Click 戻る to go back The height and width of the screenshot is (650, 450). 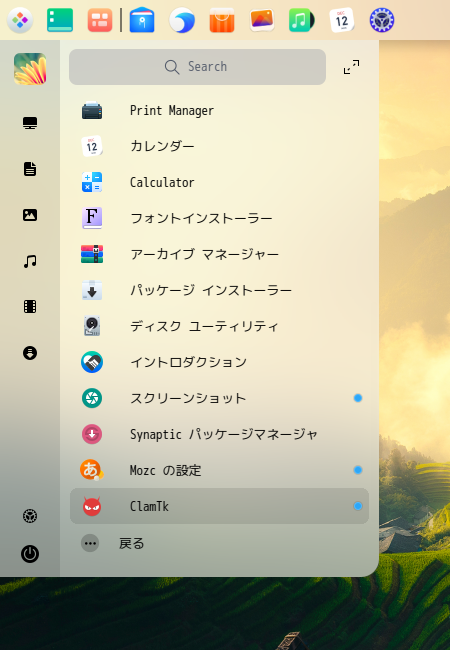coord(132,543)
